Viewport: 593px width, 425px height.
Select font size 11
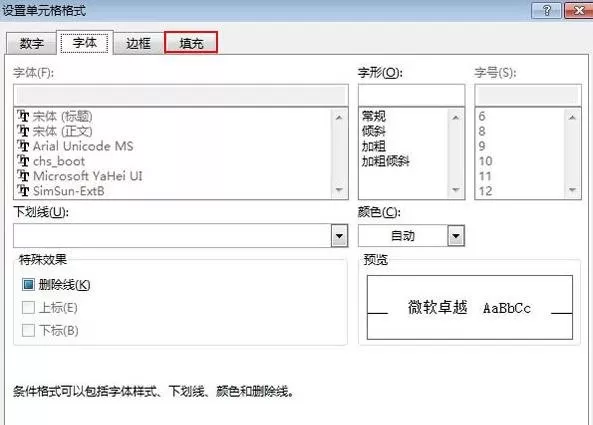tap(485, 176)
